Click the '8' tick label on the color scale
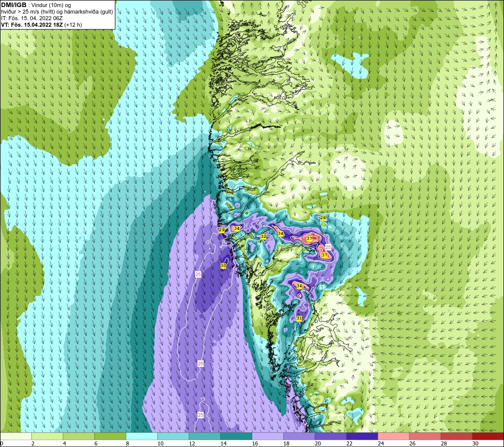The width and height of the screenshot is (504, 447). click(x=128, y=443)
